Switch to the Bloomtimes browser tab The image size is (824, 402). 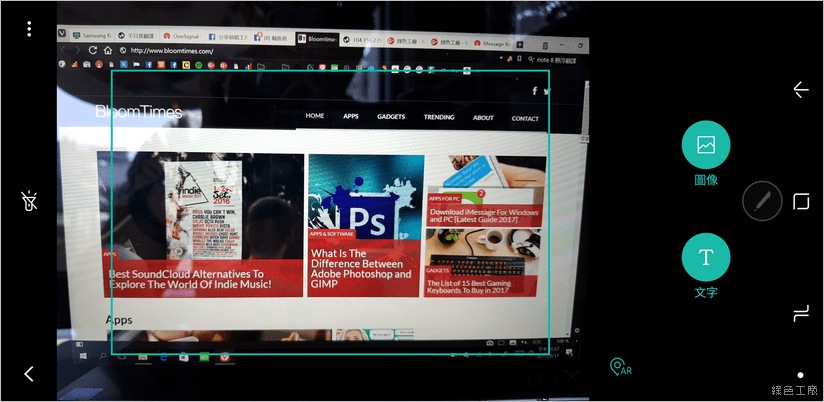point(316,39)
